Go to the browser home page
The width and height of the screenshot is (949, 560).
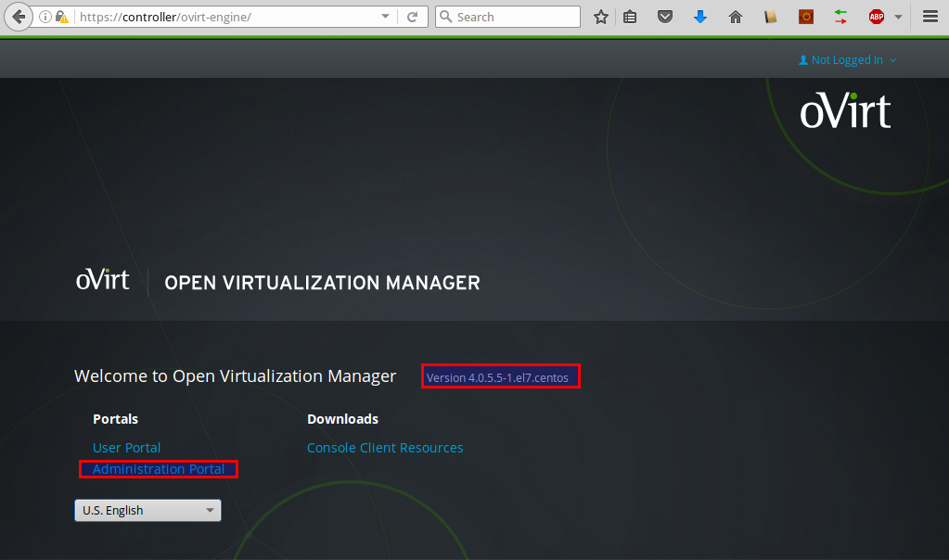pos(736,17)
